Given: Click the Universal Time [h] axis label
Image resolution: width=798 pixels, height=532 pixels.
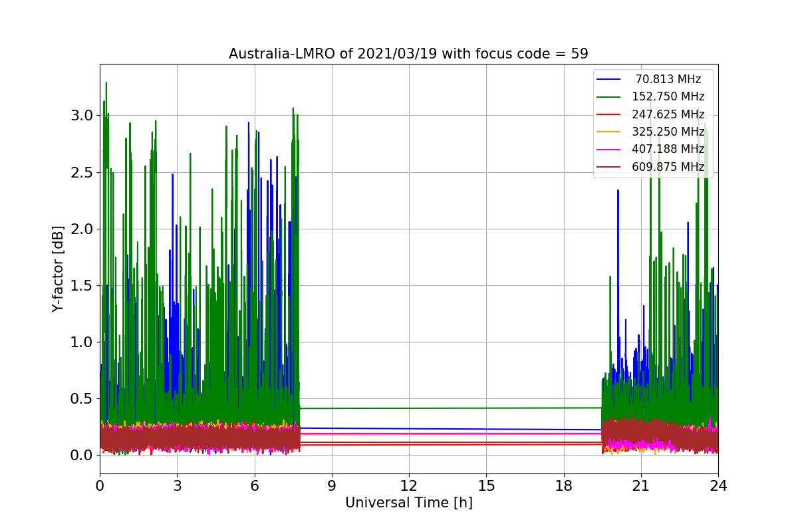Looking at the screenshot, I should click(x=408, y=503).
